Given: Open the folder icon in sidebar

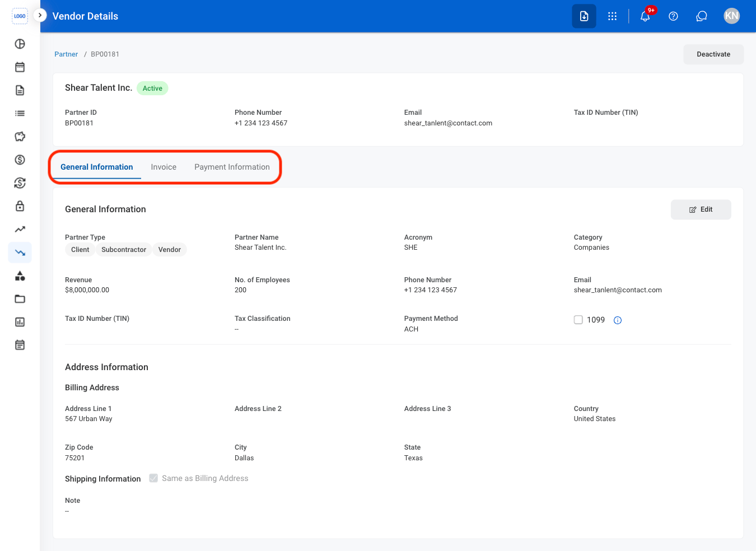Looking at the screenshot, I should [x=20, y=299].
